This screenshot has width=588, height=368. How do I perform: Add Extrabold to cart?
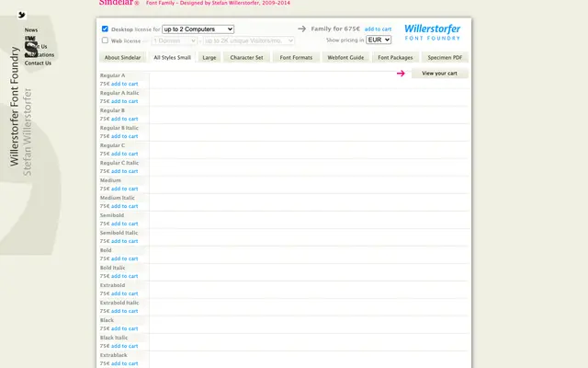[125, 293]
